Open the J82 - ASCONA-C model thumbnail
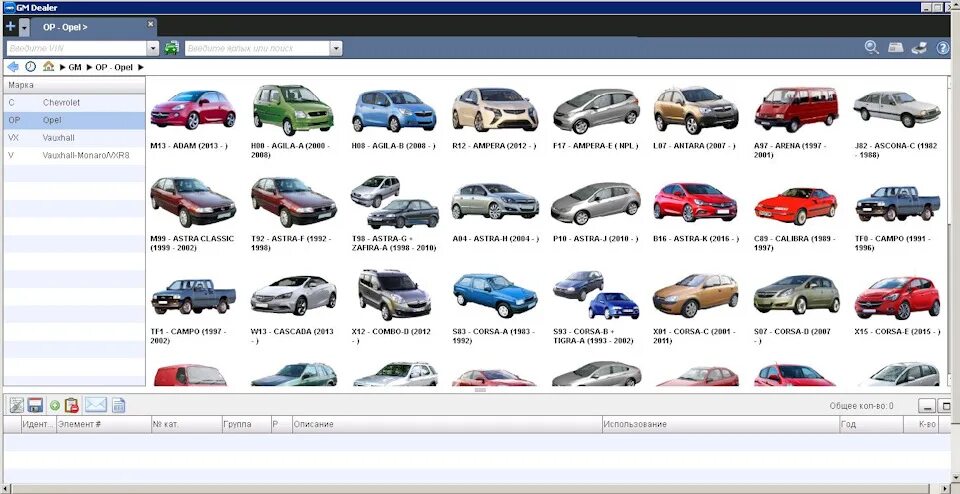960x494 pixels. (897, 110)
